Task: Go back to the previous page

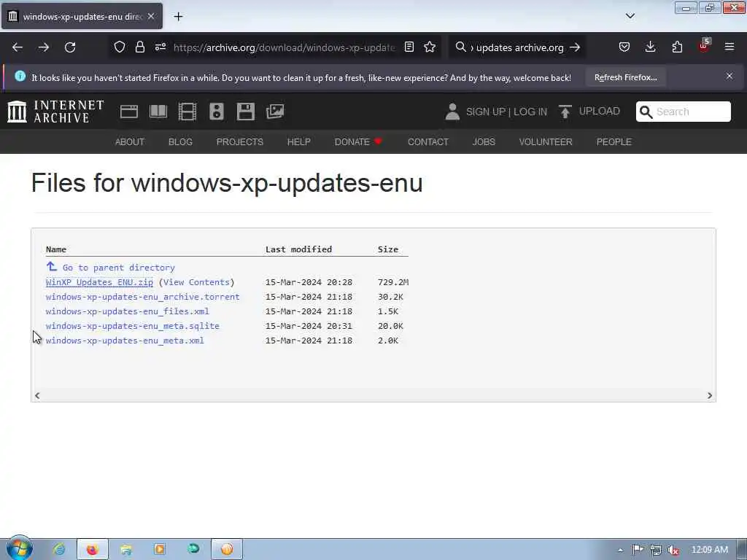Action: [18, 47]
